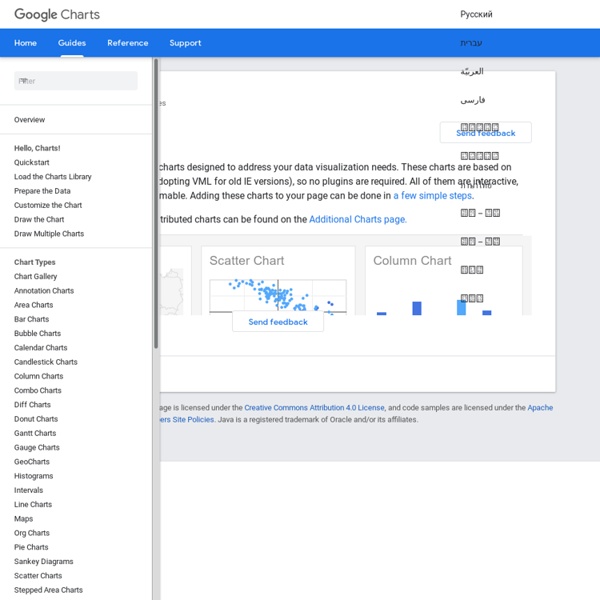Follow the Additional Charts page link
This screenshot has width=600, height=600.
[357, 219]
